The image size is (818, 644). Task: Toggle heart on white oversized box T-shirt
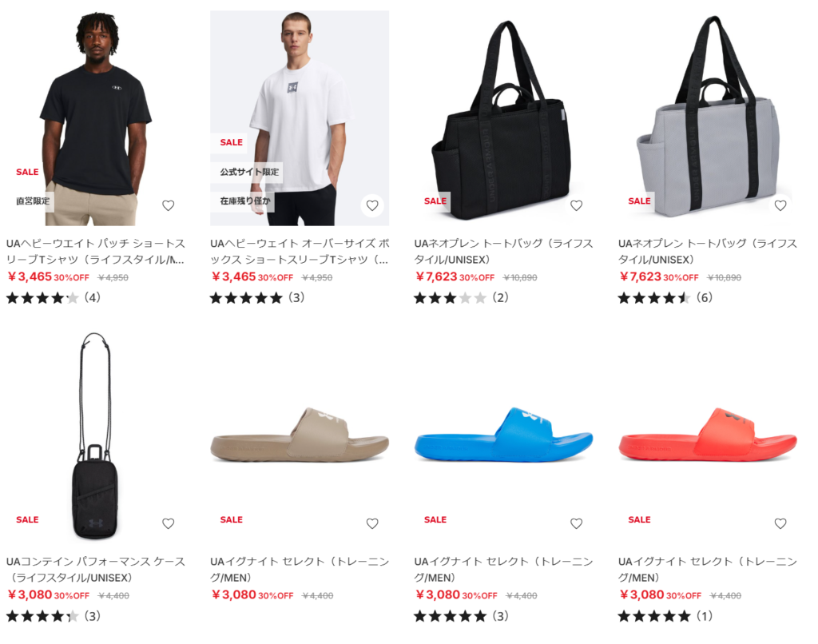click(x=372, y=205)
